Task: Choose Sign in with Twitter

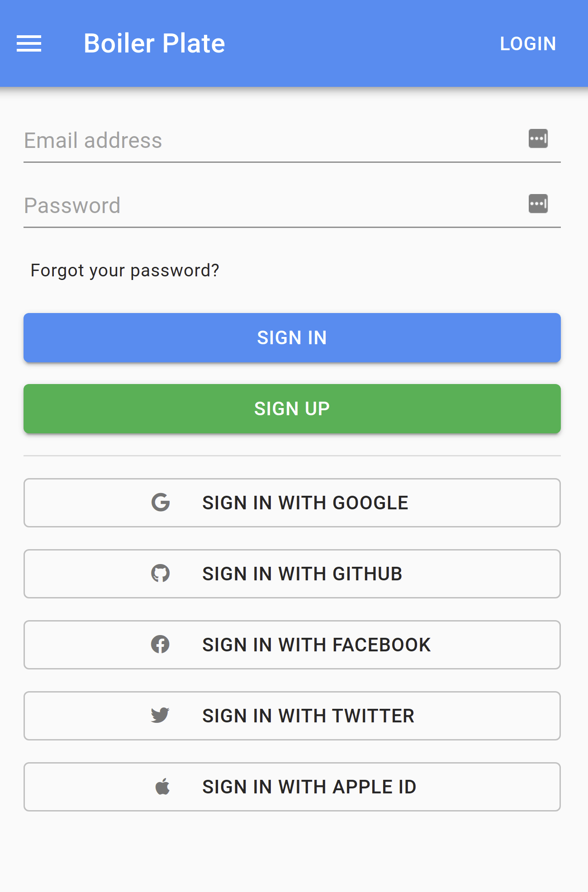Action: point(308,716)
